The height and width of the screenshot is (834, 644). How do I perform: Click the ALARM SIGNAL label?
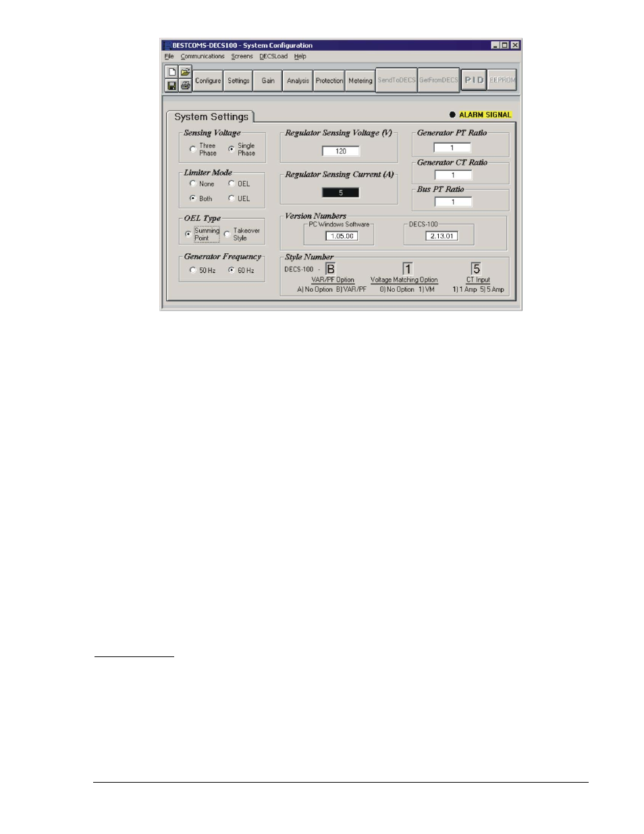point(485,115)
